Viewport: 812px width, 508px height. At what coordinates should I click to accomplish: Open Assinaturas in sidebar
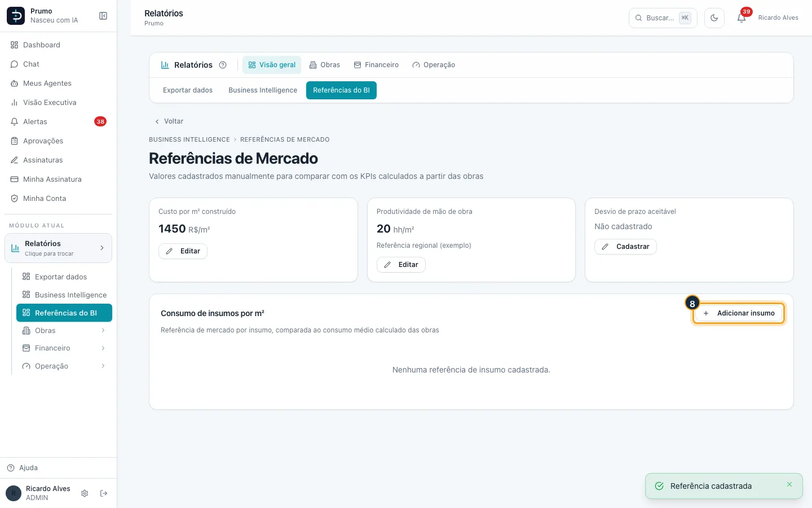tap(59, 160)
